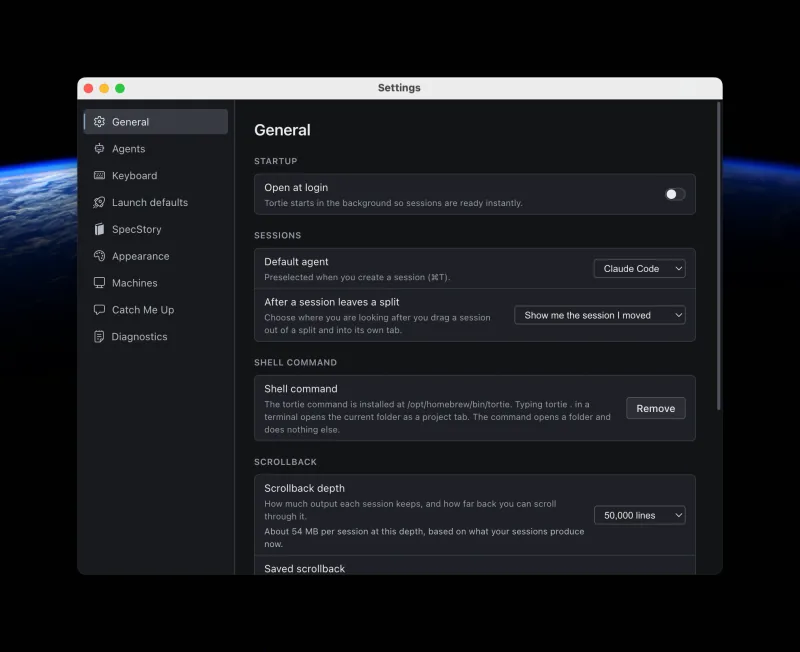The height and width of the screenshot is (652, 800).
Task: Click the SpecStory book icon
Action: tap(99, 229)
